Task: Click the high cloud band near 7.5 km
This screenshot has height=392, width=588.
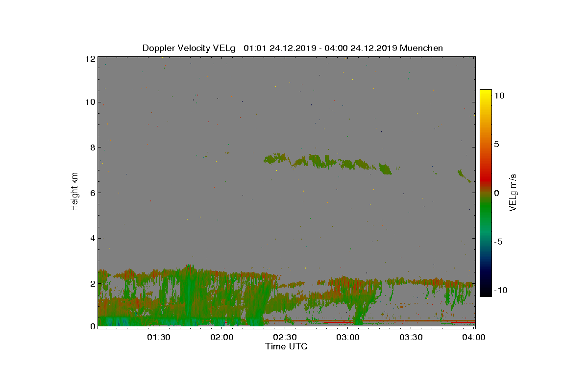Action: tap(327, 163)
